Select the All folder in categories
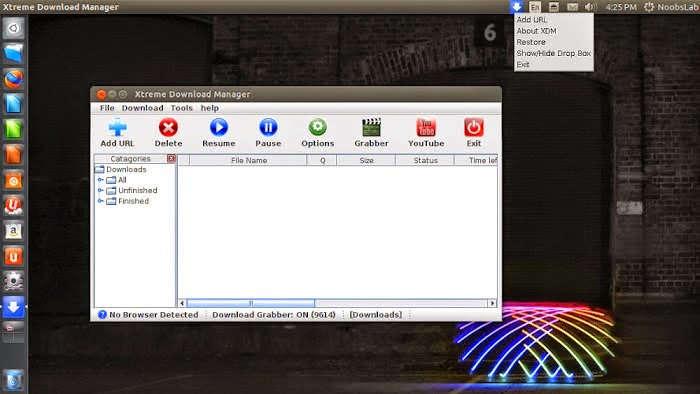Viewport: 700px width, 394px height. click(x=117, y=180)
